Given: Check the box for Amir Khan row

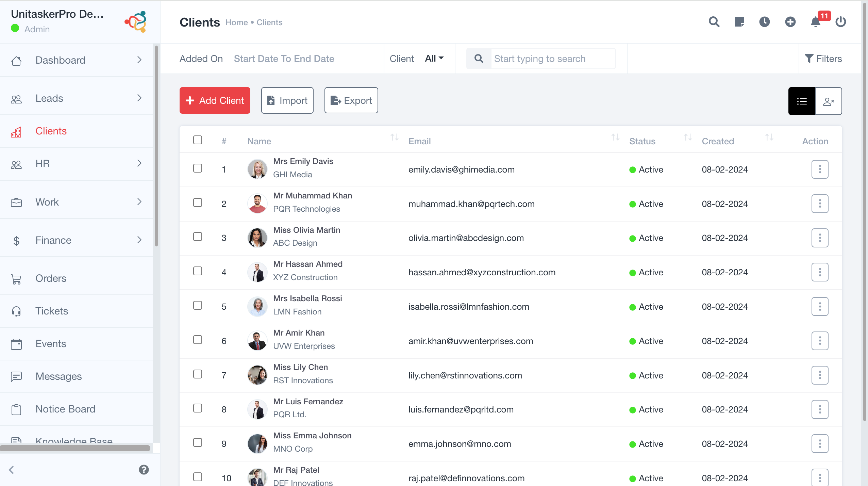Looking at the screenshot, I should (198, 340).
